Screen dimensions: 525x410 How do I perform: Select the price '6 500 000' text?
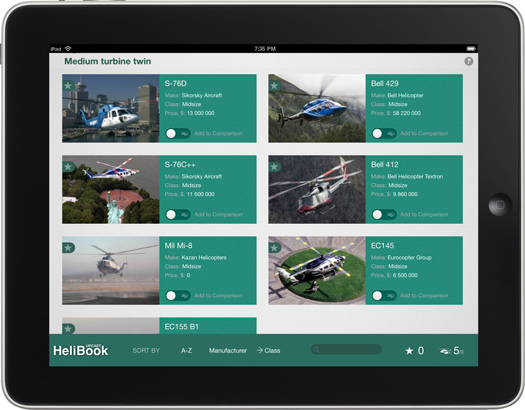405,275
